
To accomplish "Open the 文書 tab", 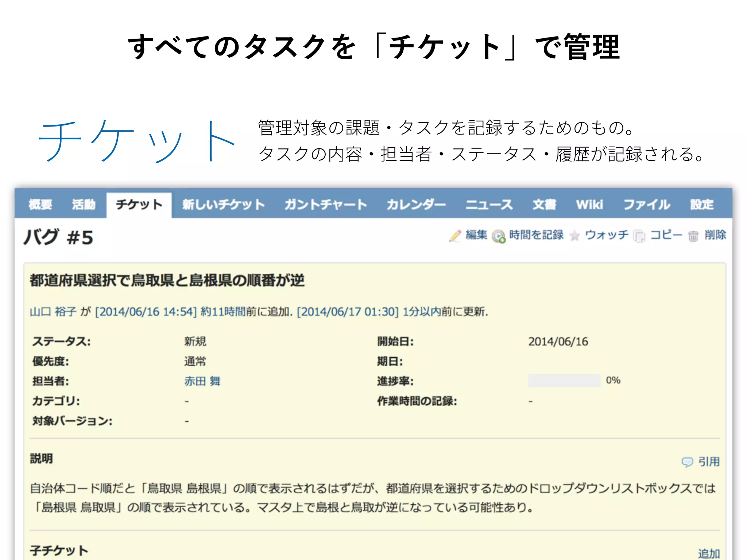I will pos(544,205).
